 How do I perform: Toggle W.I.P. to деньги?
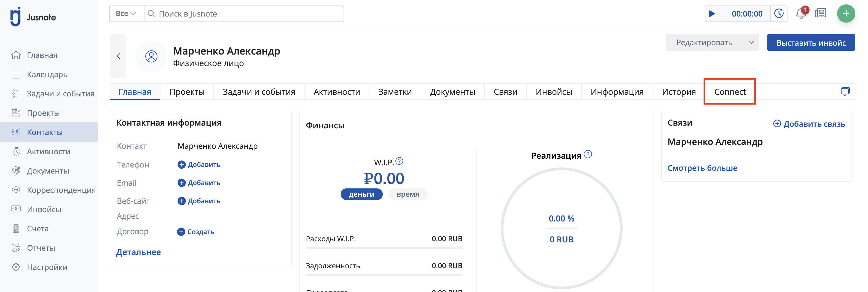(x=361, y=194)
